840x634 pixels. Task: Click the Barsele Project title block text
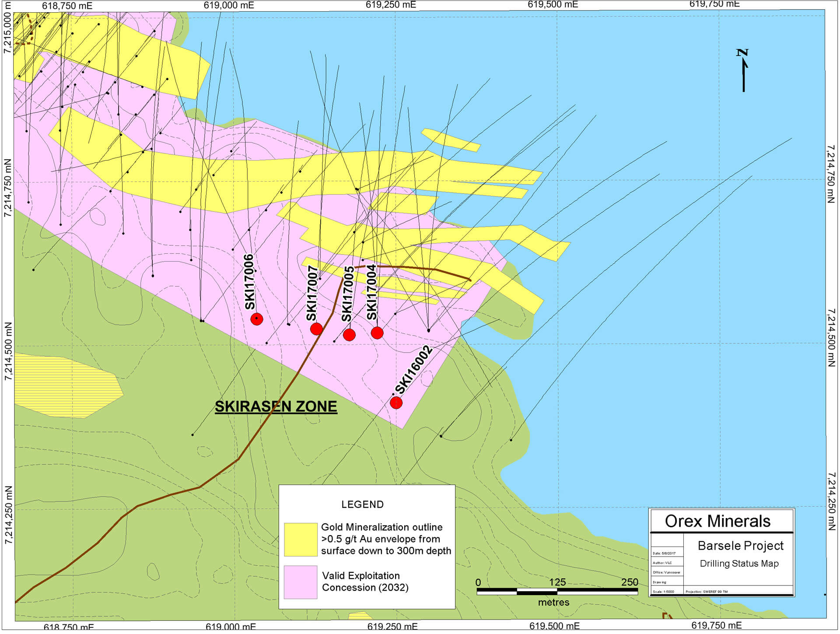click(741, 546)
